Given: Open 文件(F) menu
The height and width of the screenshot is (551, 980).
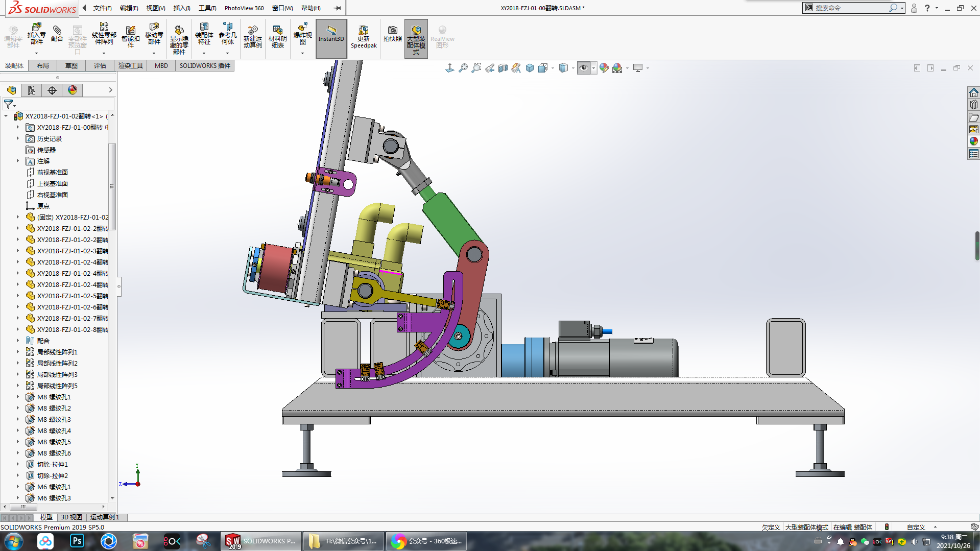Looking at the screenshot, I should point(102,8).
